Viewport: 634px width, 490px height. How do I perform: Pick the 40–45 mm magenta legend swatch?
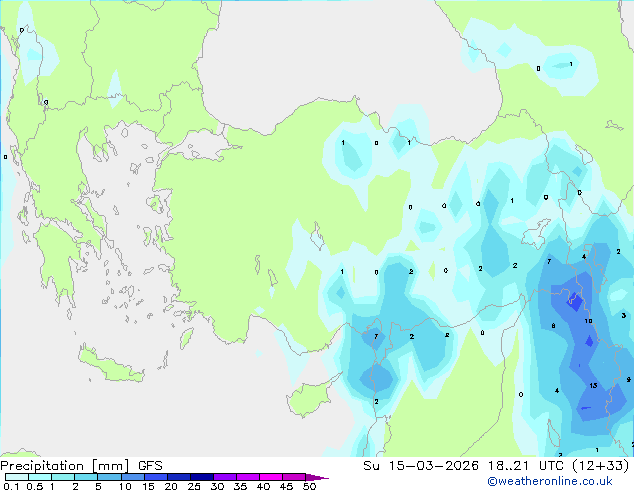click(271, 477)
